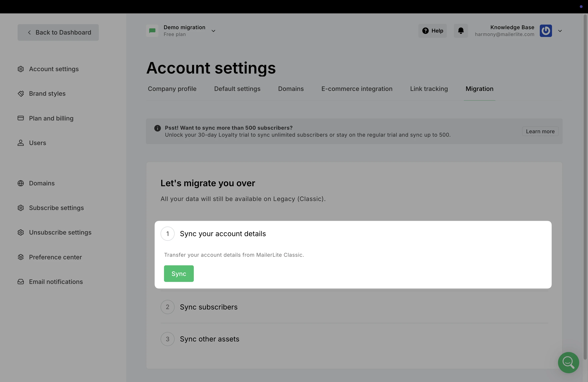Image resolution: width=588 pixels, height=382 pixels.
Task: Expand step 2 Sync subscribers
Action: click(354, 307)
